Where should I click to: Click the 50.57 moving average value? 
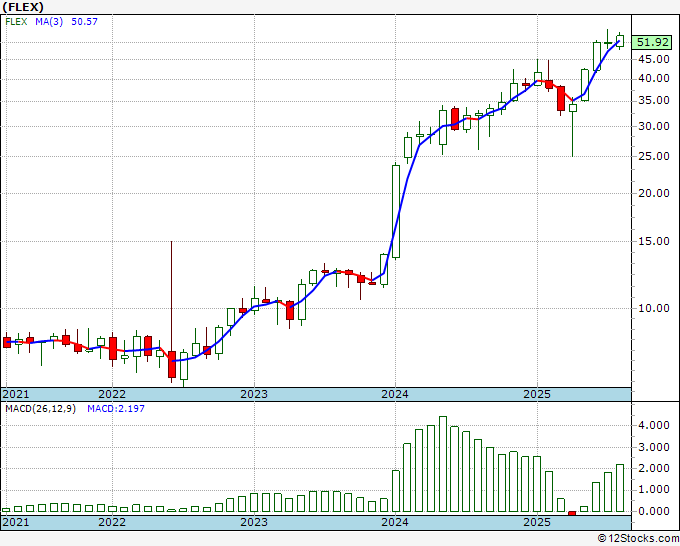coord(84,21)
